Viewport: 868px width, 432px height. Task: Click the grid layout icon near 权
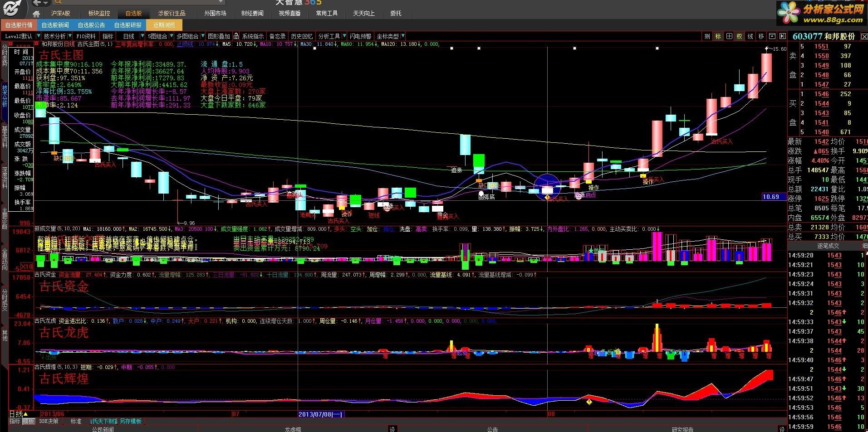[729, 36]
